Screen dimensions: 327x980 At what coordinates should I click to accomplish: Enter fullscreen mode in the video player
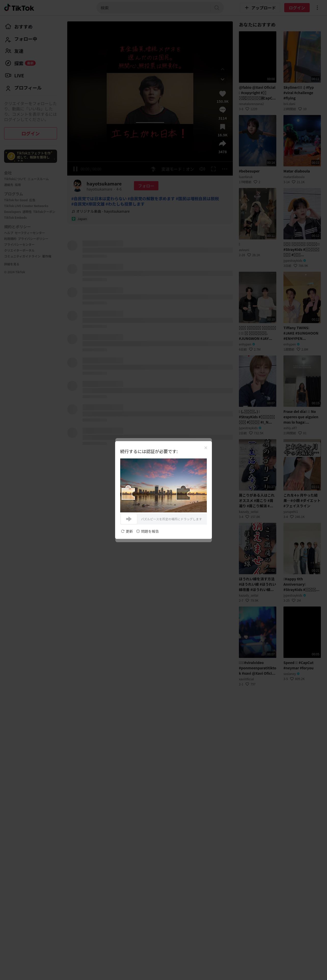213,169
